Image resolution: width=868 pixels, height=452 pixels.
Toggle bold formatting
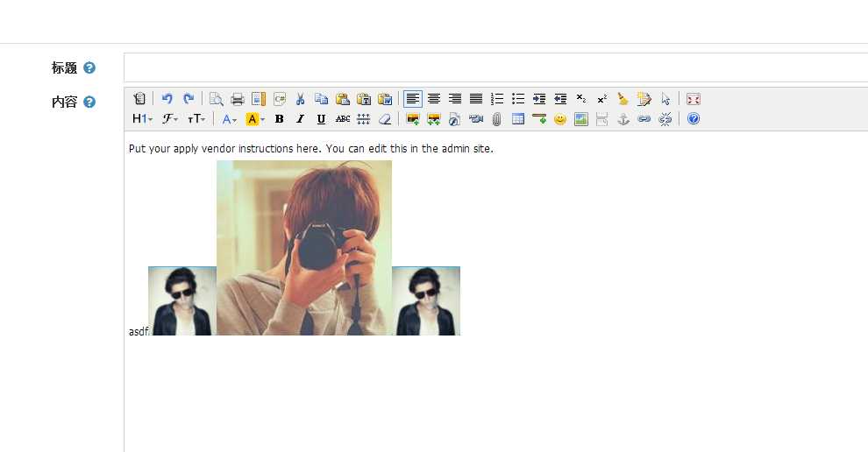279,119
